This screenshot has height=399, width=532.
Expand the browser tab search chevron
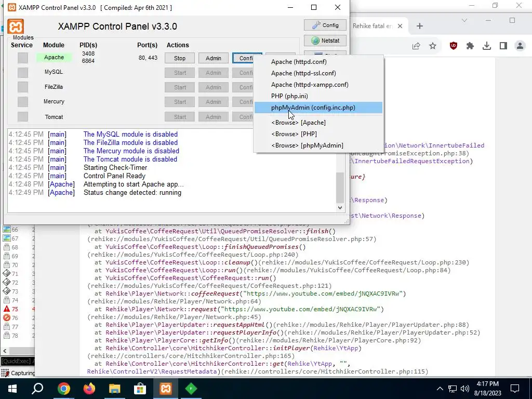(464, 20)
